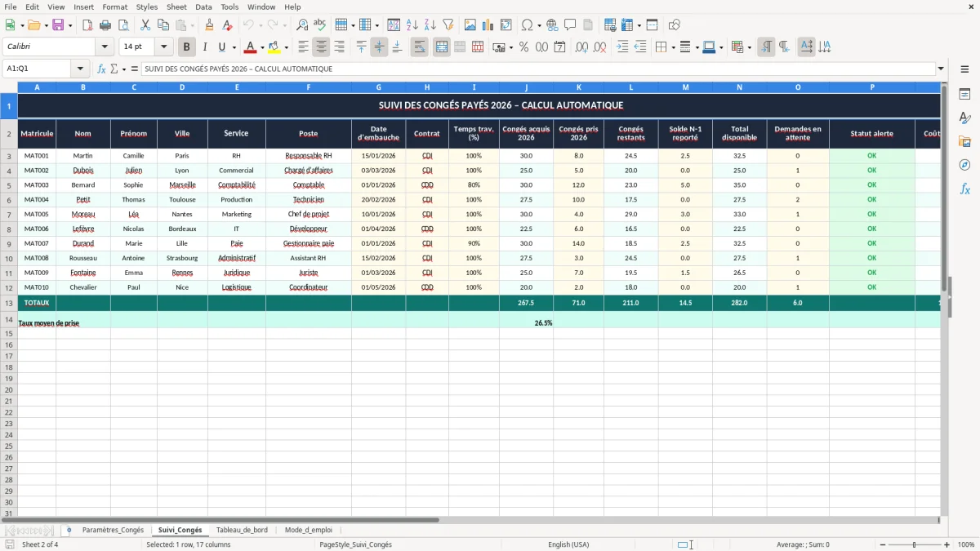Apply the red font color
This screenshot has width=980, height=551.
tap(251, 47)
